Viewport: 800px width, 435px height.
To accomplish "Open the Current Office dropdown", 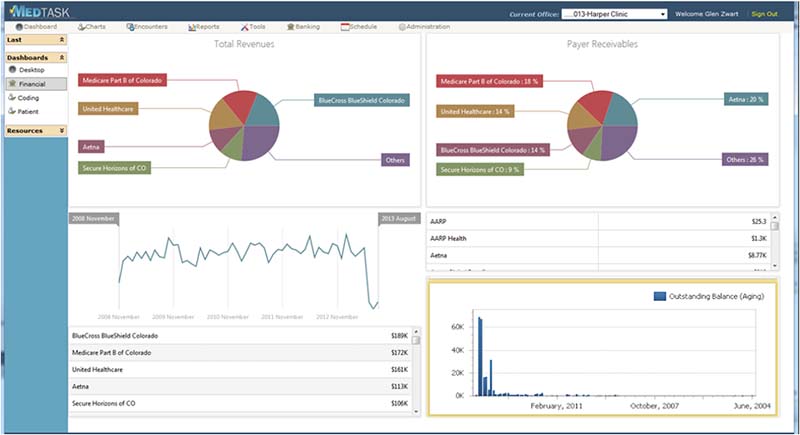I will [614, 14].
